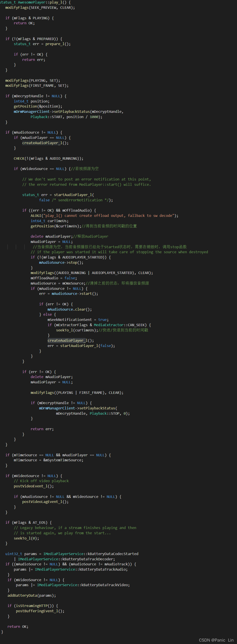The height and width of the screenshot is (644, 237).
Task: Click 'postVideoLagEvent_l();' call
Action: point(45,502)
